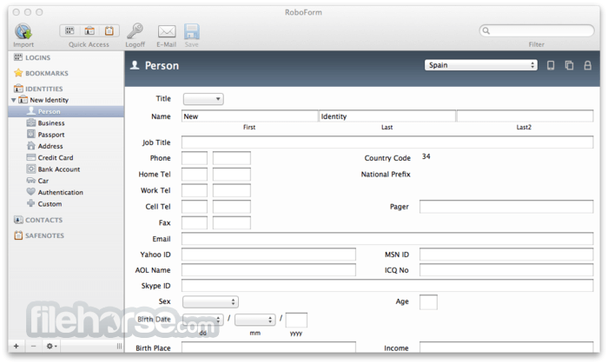Click the Birth Date year field
The width and height of the screenshot is (608, 364).
[296, 320]
